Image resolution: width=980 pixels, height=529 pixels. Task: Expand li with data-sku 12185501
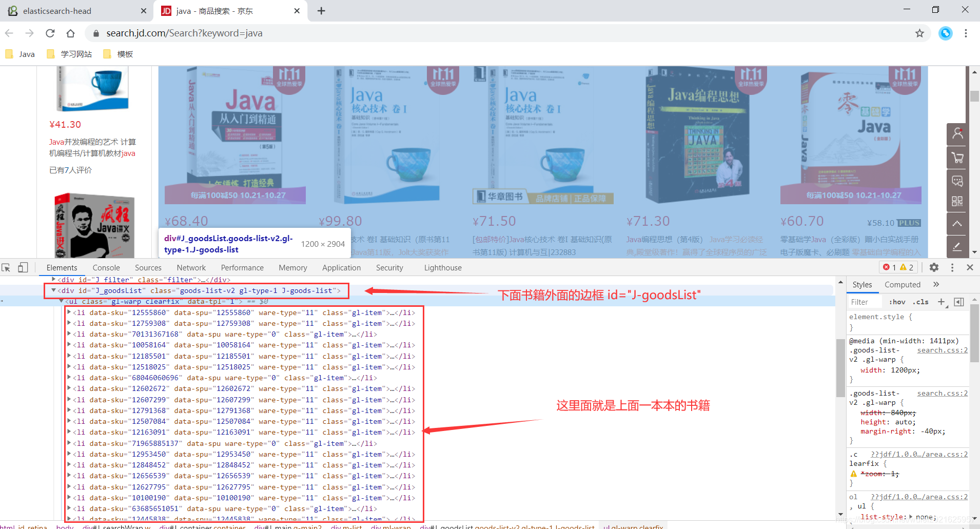pos(69,356)
